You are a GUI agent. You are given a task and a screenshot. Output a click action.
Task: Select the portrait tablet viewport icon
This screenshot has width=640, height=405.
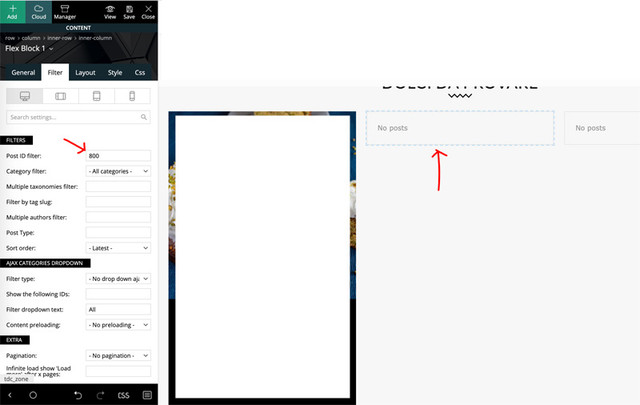click(96, 96)
